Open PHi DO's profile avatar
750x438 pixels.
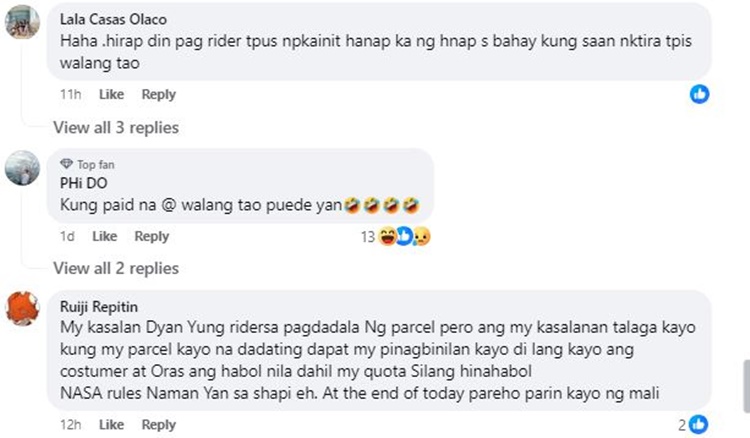(22, 168)
